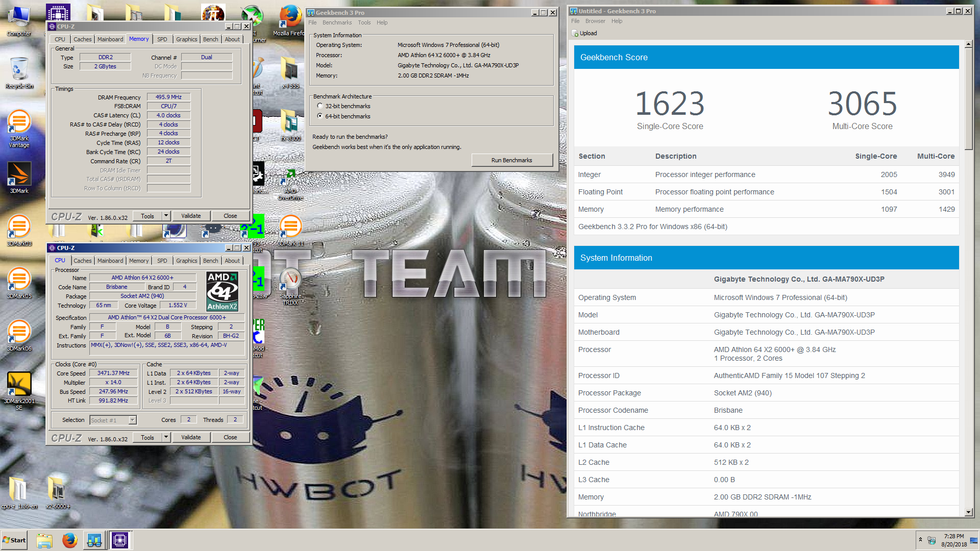Image resolution: width=980 pixels, height=551 pixels.
Task: Click the 3065 Multi-Core Score value
Action: pyautogui.click(x=862, y=104)
